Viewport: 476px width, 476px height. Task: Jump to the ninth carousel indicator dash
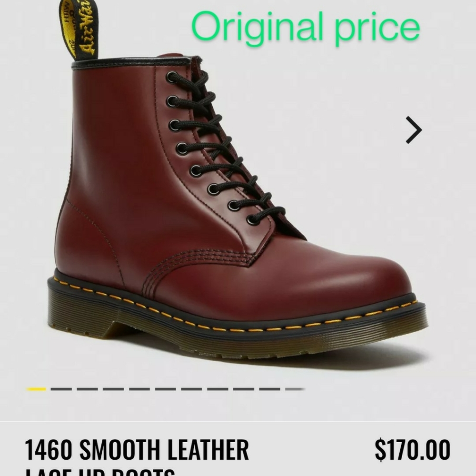click(244, 389)
